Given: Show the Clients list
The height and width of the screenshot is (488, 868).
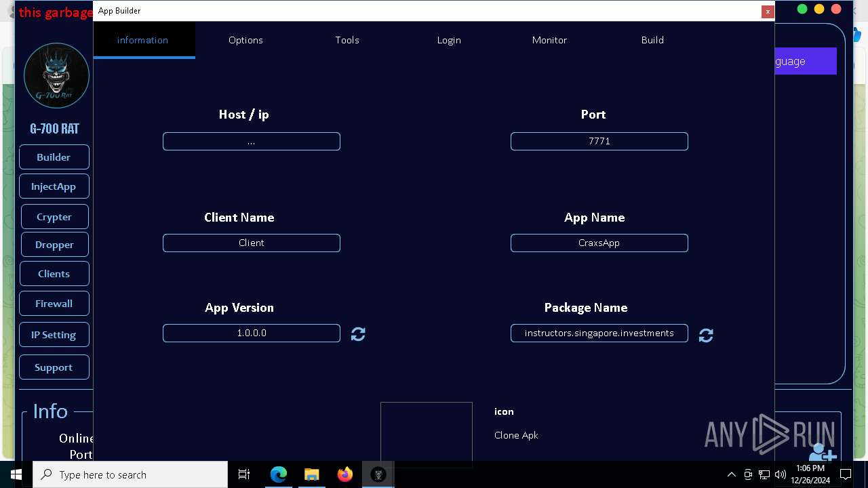Looking at the screenshot, I should coord(54,274).
